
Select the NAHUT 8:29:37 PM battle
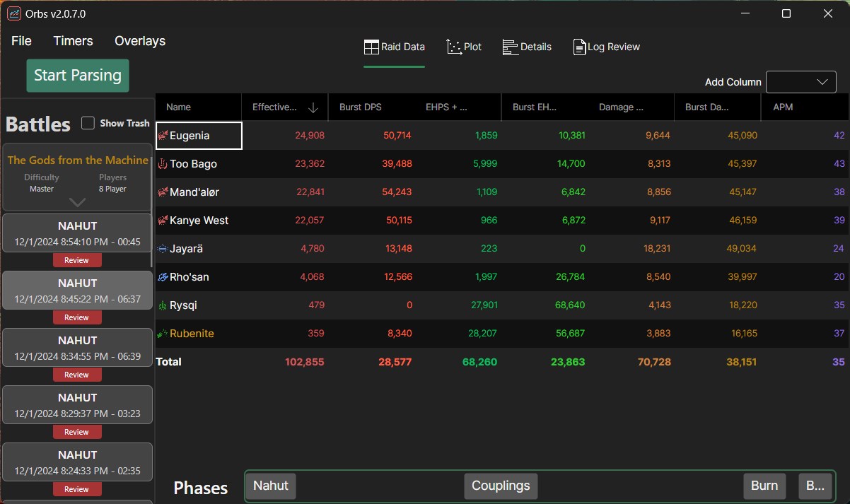[78, 404]
